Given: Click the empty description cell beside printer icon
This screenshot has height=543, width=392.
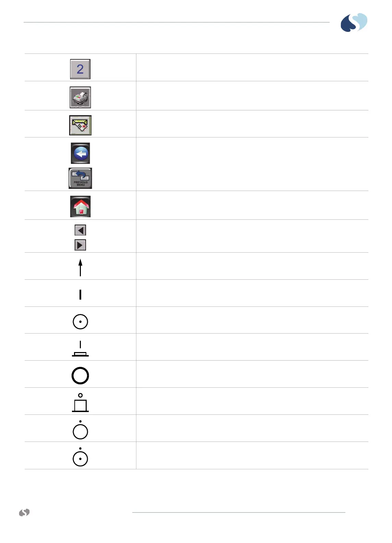Looking at the screenshot, I should [x=252, y=96].
